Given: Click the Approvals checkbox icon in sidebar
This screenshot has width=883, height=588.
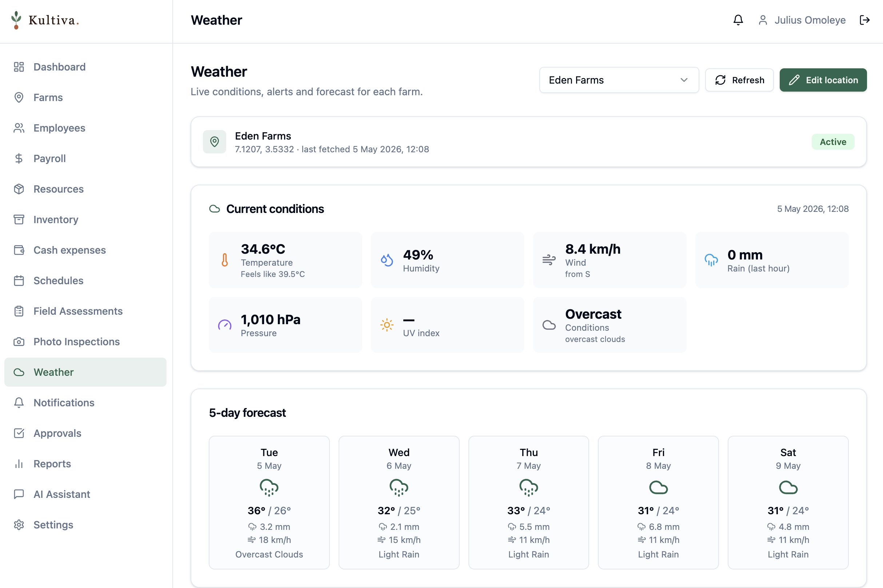Looking at the screenshot, I should [19, 433].
